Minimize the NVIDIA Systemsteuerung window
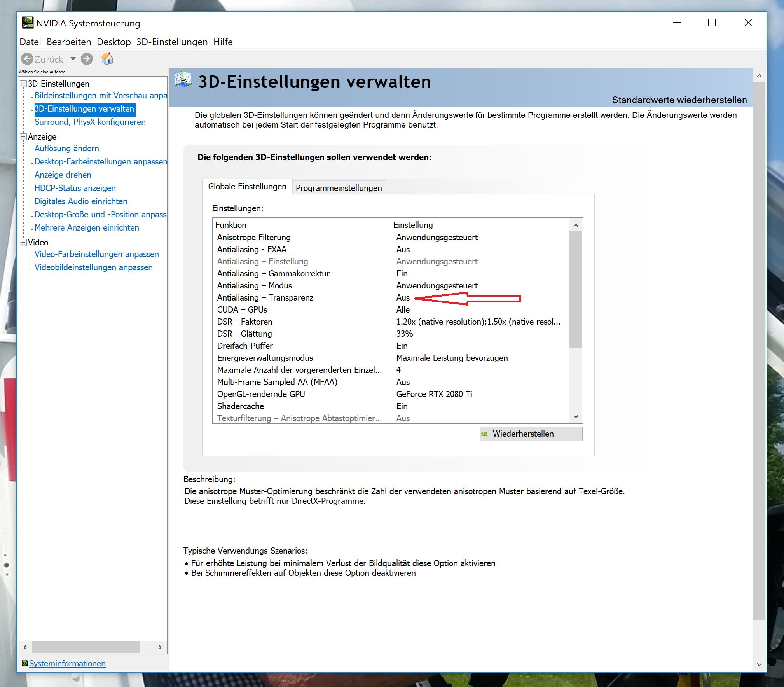 pyautogui.click(x=677, y=23)
